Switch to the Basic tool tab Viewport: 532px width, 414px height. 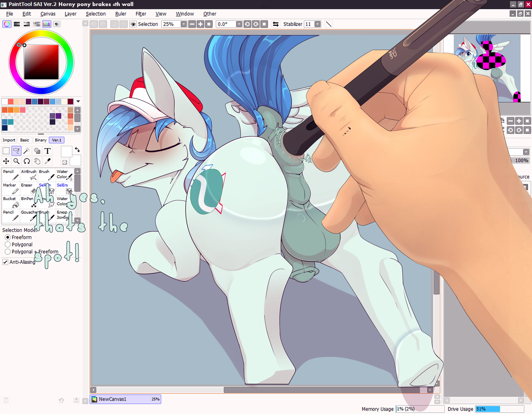coord(25,140)
